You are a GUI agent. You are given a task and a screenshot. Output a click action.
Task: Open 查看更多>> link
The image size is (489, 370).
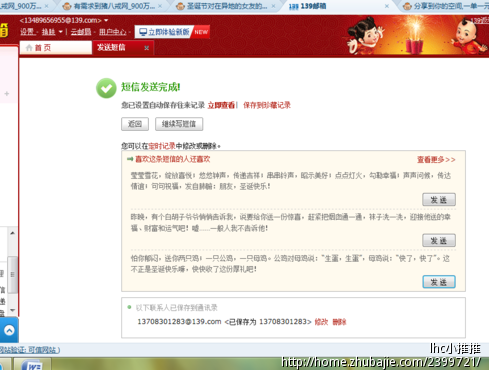pos(436,160)
